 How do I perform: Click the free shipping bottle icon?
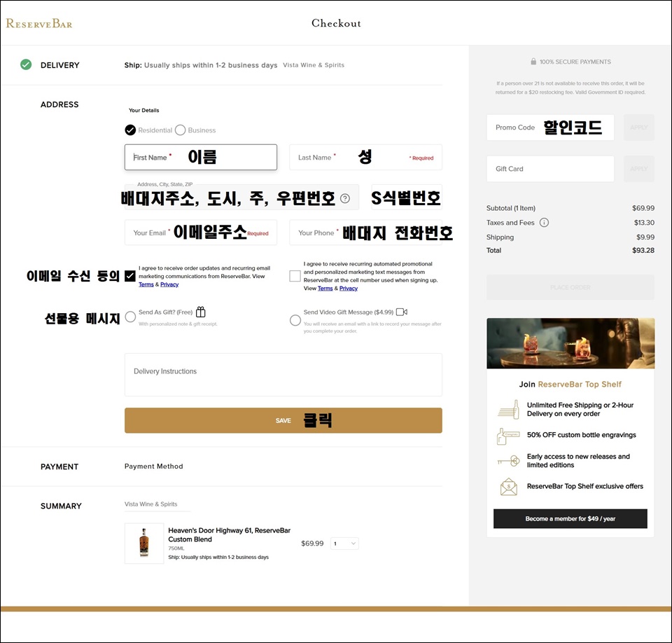pyautogui.click(x=508, y=409)
